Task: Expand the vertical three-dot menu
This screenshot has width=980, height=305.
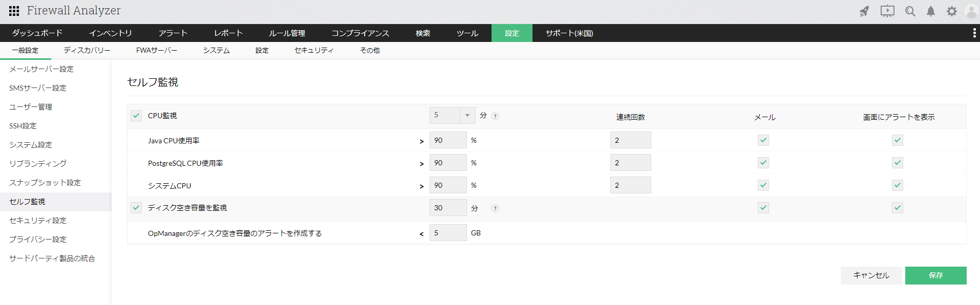Action: 974,33
